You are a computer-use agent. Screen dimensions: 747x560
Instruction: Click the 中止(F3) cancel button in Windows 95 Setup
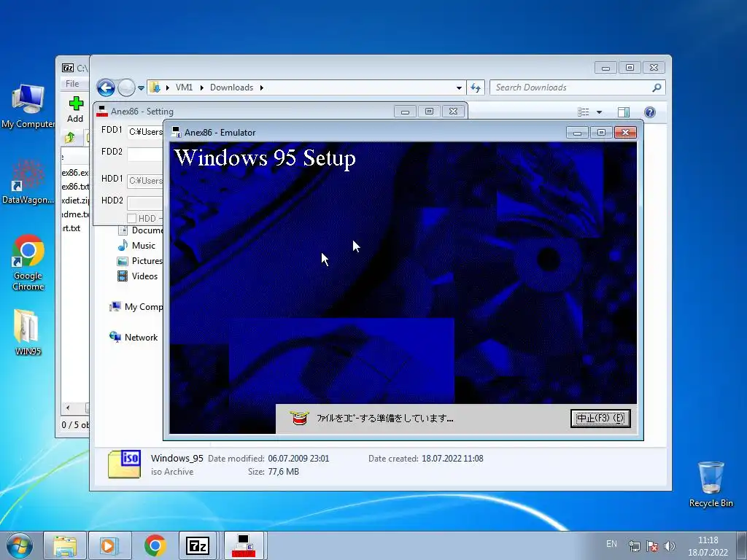(600, 418)
